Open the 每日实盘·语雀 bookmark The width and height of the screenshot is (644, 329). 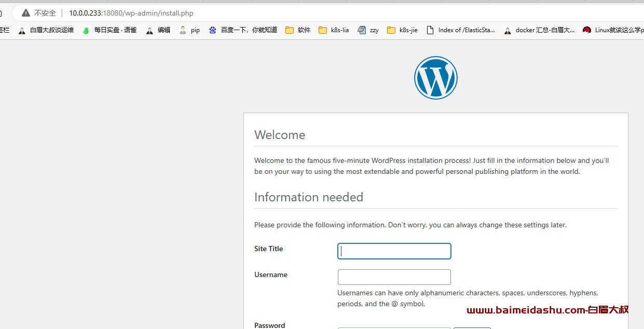pos(109,30)
